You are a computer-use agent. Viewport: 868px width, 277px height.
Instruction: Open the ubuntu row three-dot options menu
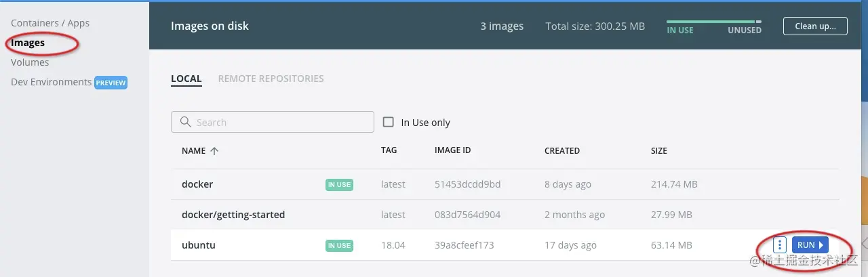click(780, 245)
